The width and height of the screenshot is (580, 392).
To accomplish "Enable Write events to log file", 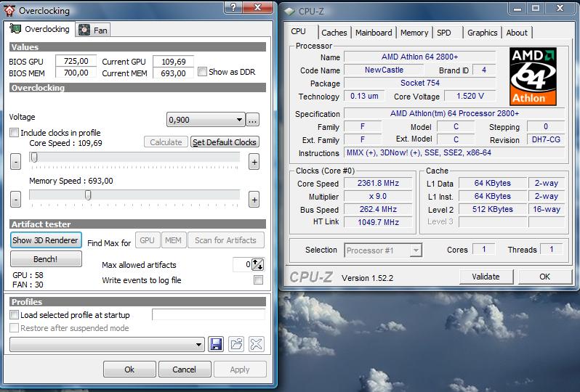I will (259, 279).
